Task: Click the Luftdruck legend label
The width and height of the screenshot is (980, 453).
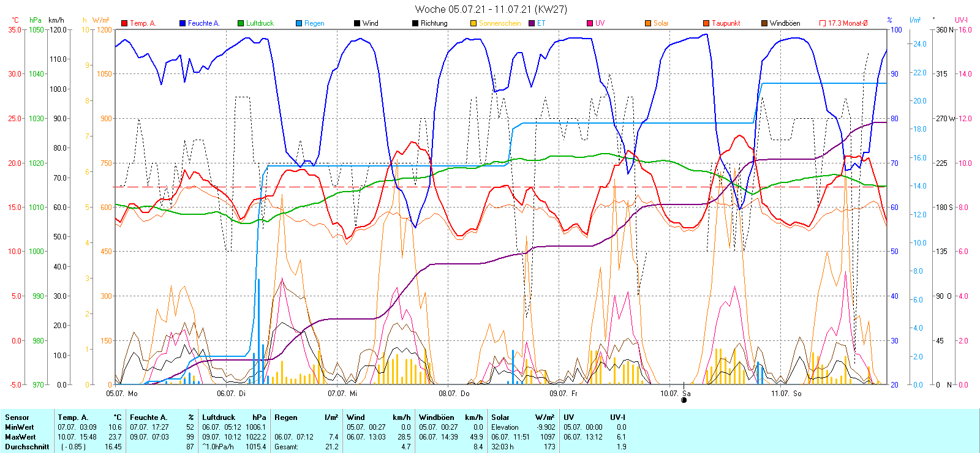Action: tap(260, 23)
